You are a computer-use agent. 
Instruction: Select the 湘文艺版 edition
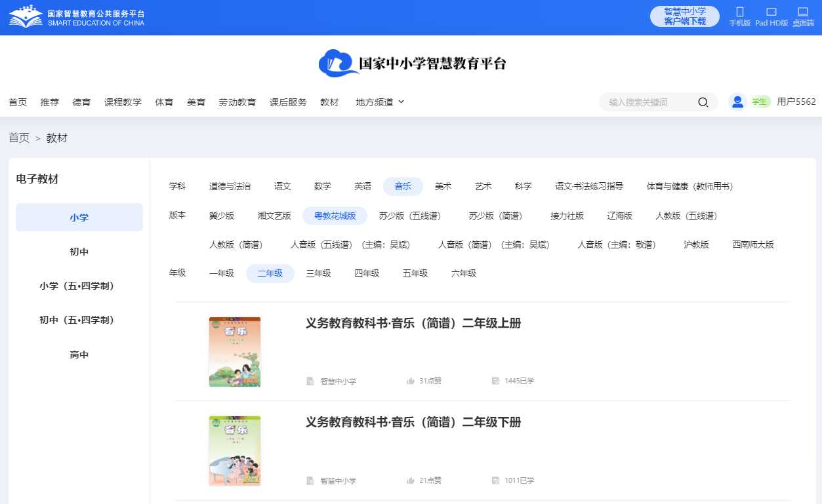click(x=274, y=216)
